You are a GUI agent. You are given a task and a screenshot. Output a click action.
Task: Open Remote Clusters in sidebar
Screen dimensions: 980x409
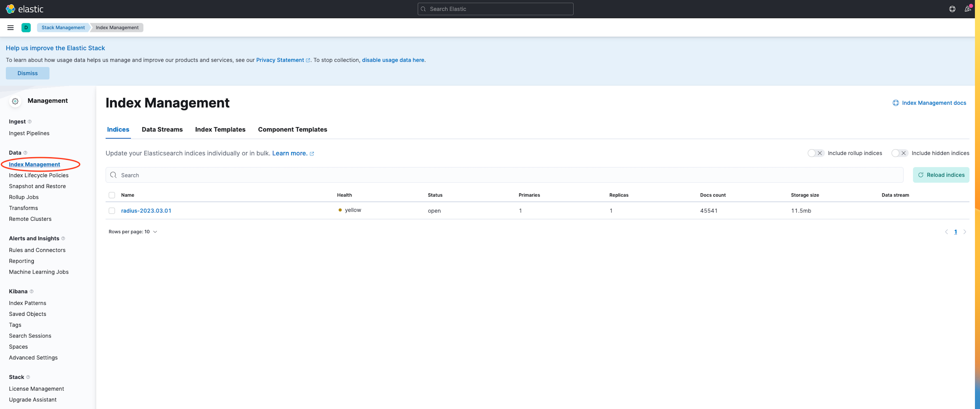point(30,219)
